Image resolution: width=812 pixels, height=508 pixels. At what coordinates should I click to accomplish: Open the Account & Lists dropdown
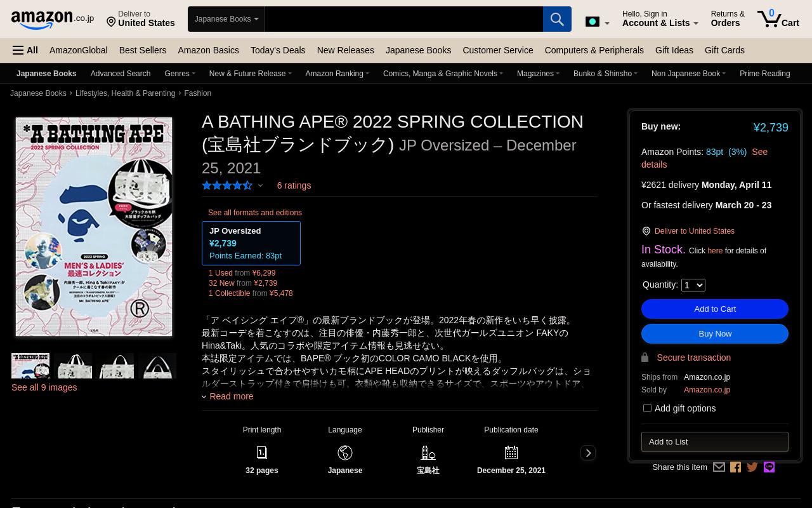pos(660,18)
